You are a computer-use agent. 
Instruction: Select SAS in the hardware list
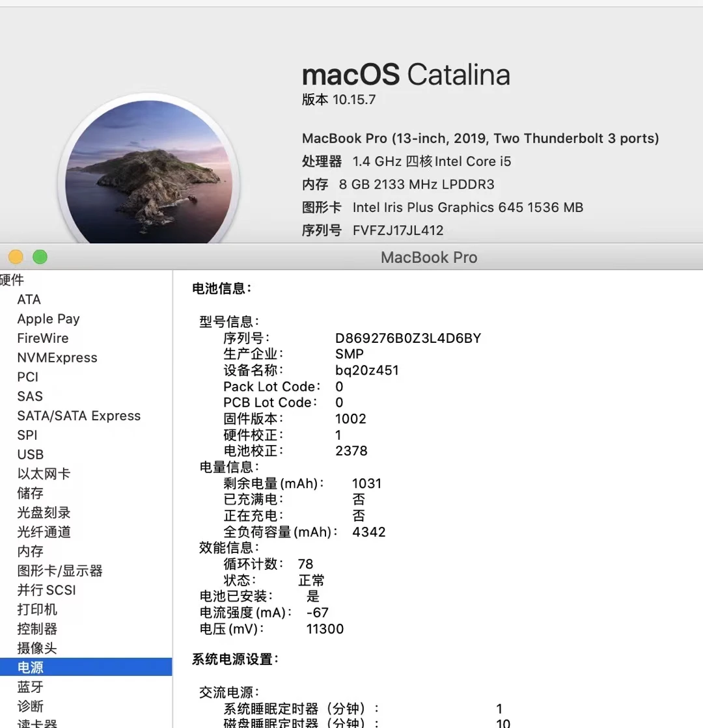pyautogui.click(x=30, y=396)
